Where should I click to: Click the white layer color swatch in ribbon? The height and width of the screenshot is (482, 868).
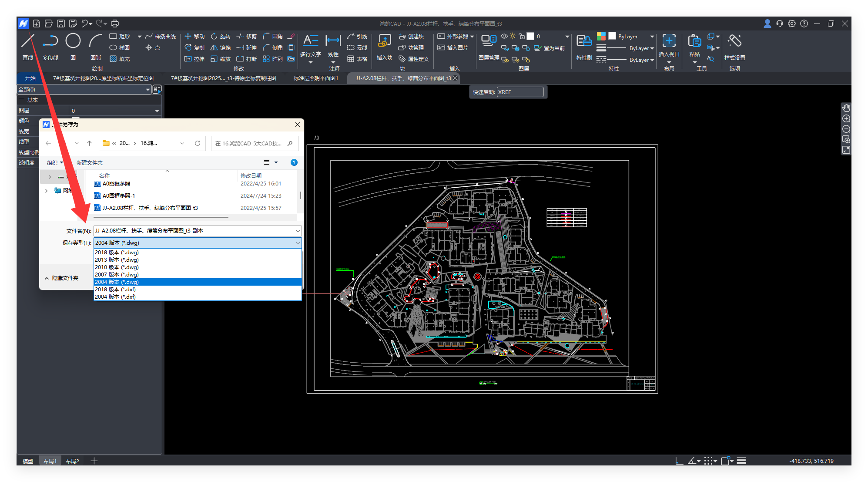click(530, 36)
